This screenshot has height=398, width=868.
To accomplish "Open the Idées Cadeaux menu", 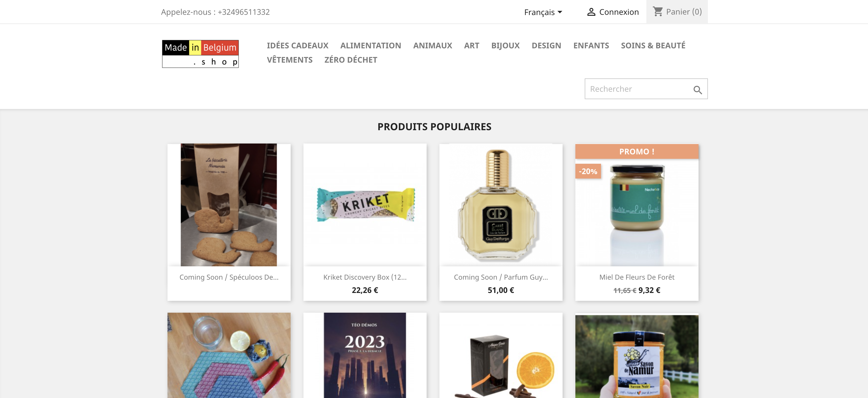I will pos(297,46).
